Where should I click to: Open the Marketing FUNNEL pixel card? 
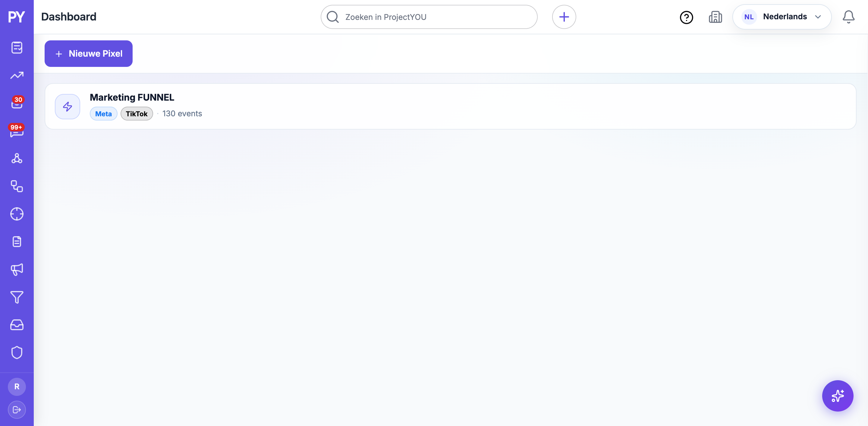[451, 106]
